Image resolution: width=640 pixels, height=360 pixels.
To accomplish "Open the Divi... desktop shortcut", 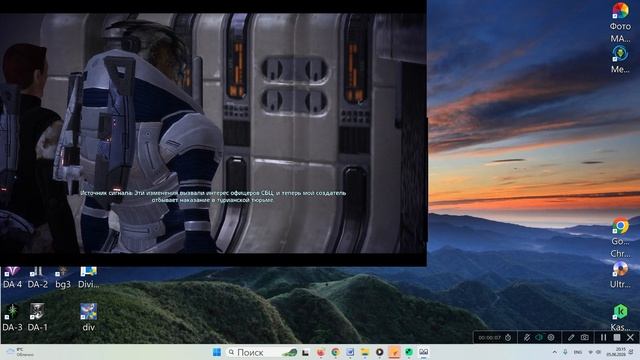I will [89, 278].
